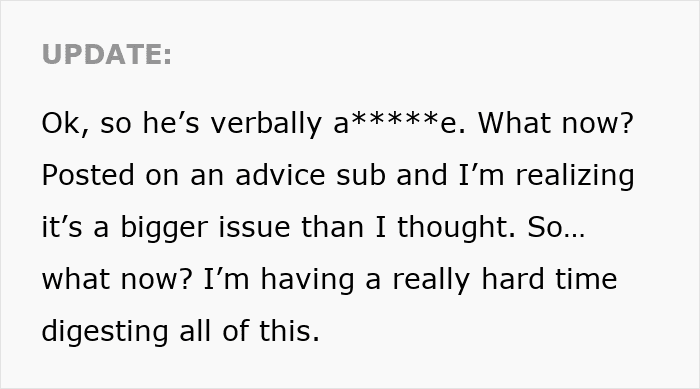Click the word 'Posted' on second line
This screenshot has height=389, width=700.
point(88,175)
